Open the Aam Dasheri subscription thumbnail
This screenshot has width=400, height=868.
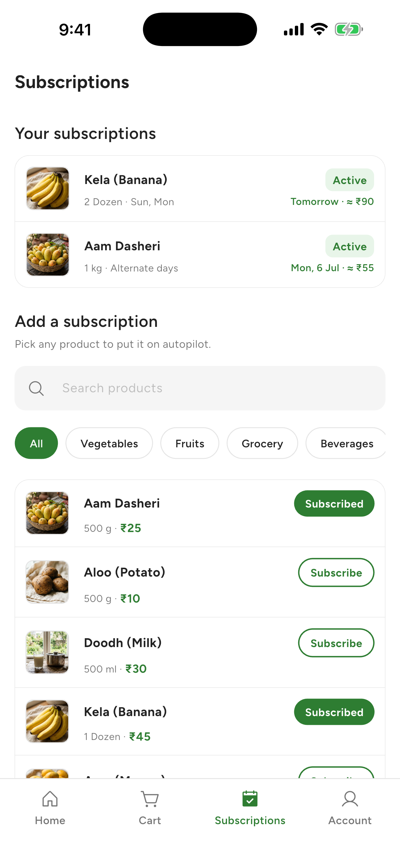click(x=48, y=255)
